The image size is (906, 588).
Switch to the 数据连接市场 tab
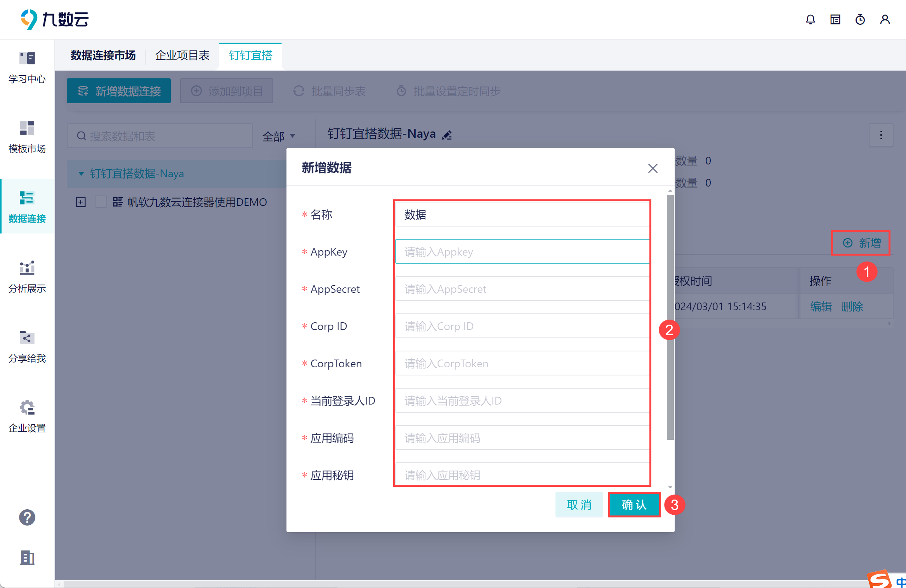[103, 55]
